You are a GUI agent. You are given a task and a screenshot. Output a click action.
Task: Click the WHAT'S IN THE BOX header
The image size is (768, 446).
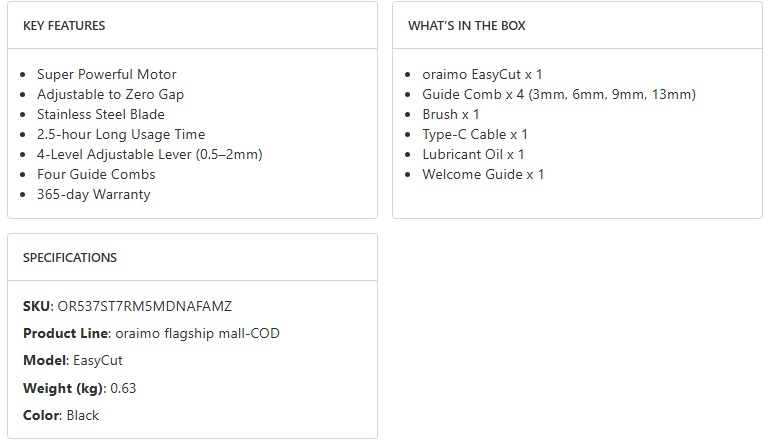tap(466, 26)
